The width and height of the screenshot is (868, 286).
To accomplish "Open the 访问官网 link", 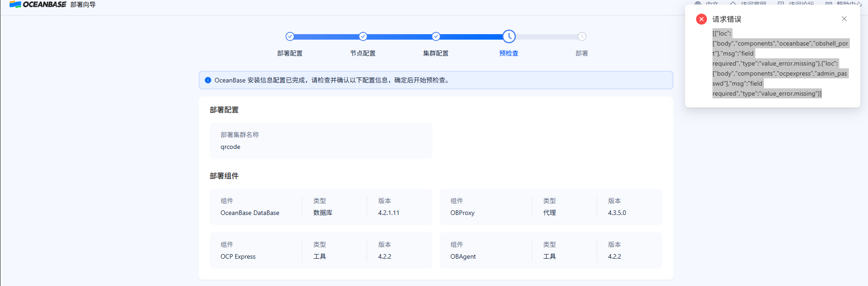I will tap(748, 4).
